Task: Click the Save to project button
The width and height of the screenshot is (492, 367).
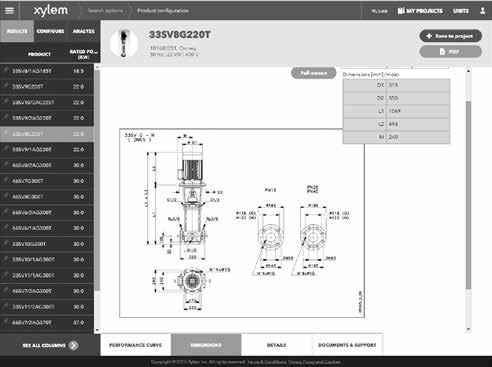Action: click(x=450, y=36)
